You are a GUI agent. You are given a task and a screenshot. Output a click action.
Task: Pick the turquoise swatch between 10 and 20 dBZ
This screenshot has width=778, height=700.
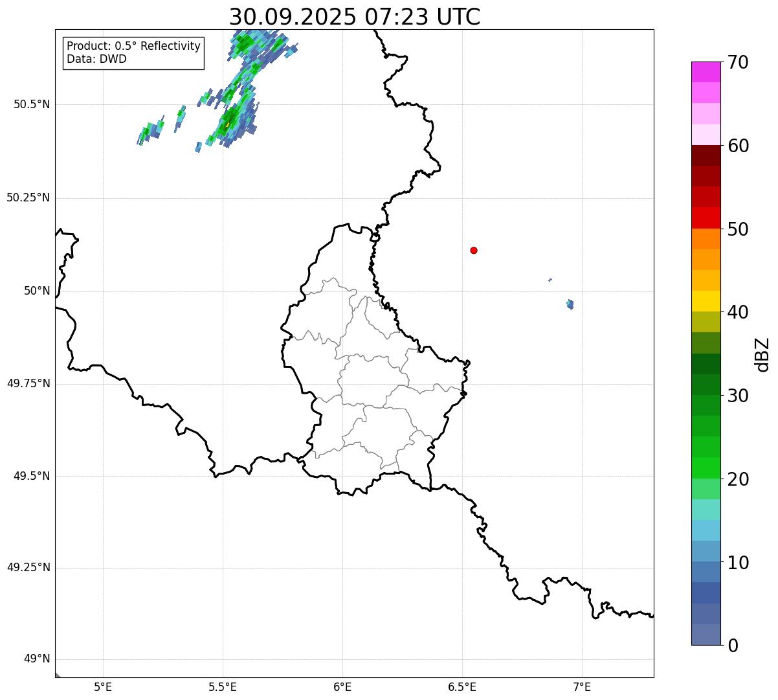(706, 510)
